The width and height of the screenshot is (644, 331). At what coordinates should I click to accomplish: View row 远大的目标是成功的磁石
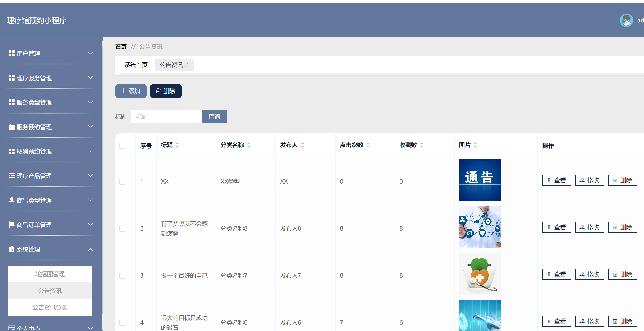click(556, 321)
